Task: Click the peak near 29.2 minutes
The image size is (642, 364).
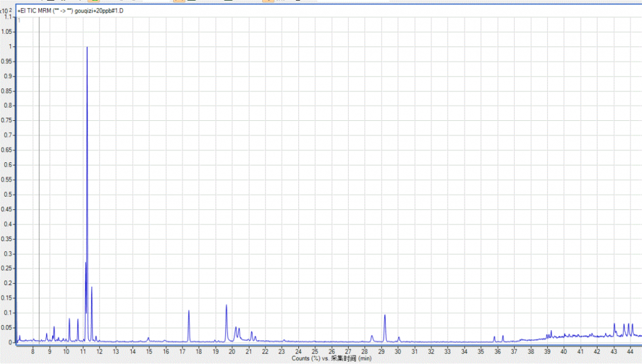Action: (385, 316)
